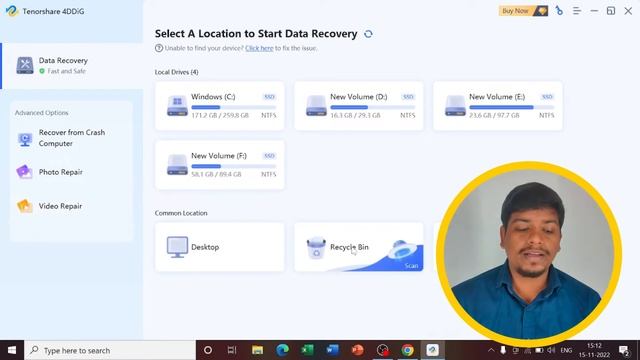
Task: Click the Recycle Bin trash icon
Action: 316,248
